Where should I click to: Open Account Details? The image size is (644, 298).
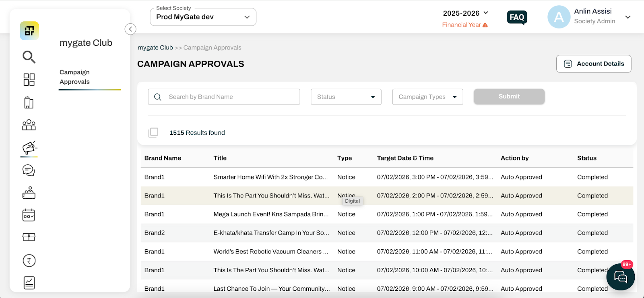(x=594, y=64)
